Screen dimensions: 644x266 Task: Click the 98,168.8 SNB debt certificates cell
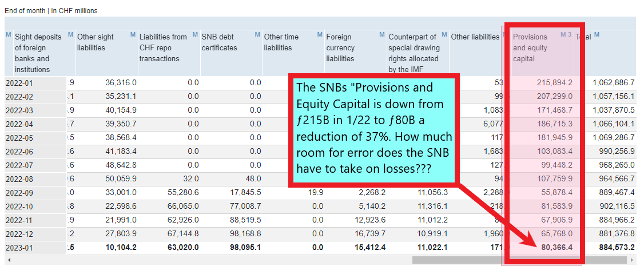245,233
